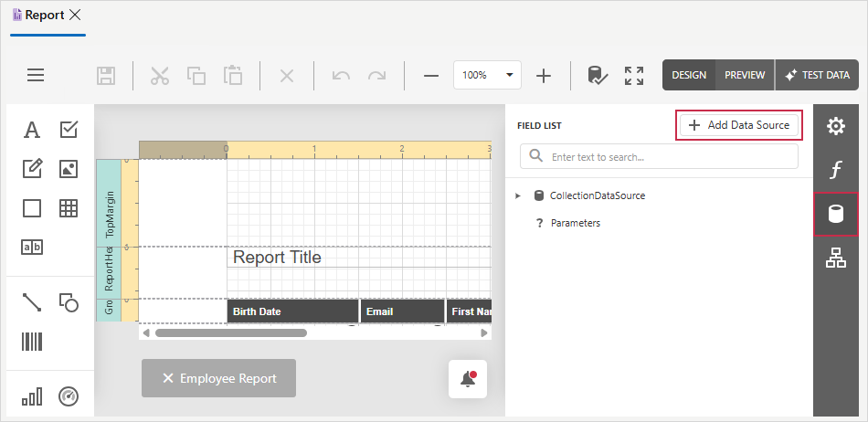
Task: Open the Properties gear panel
Action: click(836, 126)
